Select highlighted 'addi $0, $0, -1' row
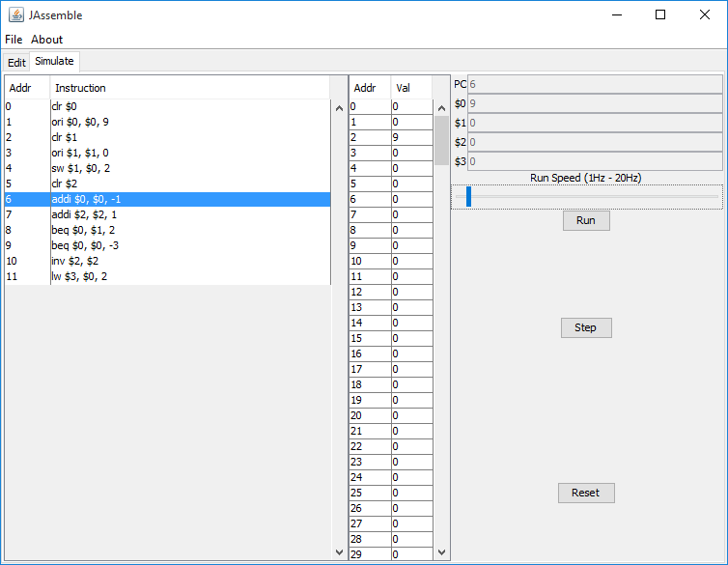 tap(167, 199)
